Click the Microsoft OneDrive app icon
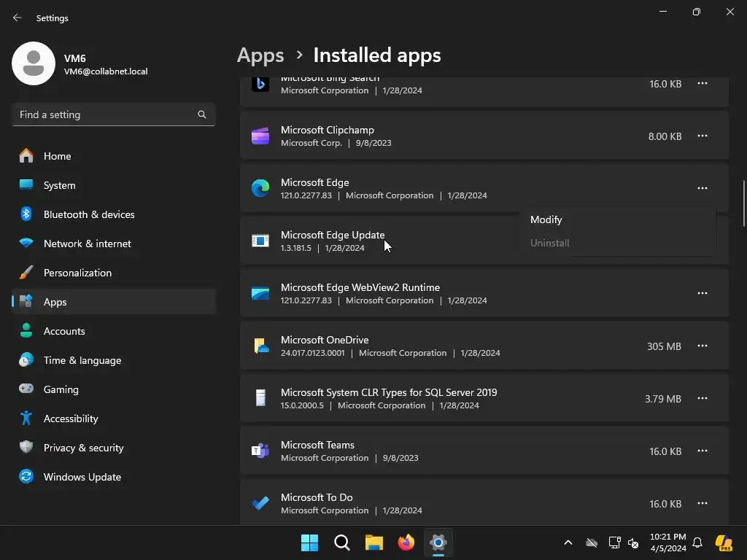The height and width of the screenshot is (560, 747). [260, 346]
